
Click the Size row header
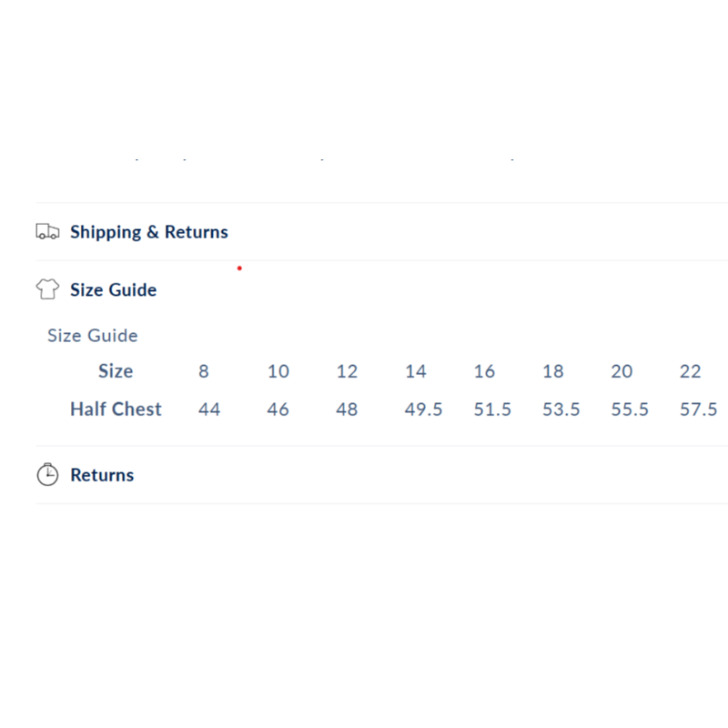coord(116,371)
